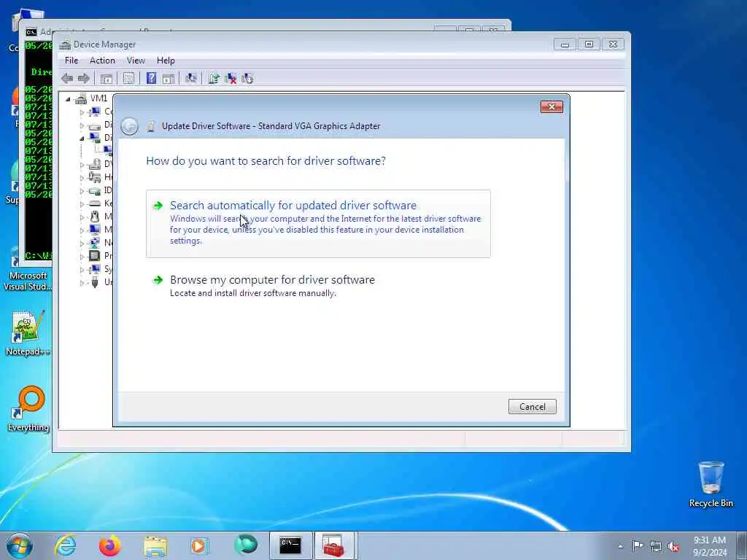Select the DVD/CD-ROM drives category icon

[95, 164]
